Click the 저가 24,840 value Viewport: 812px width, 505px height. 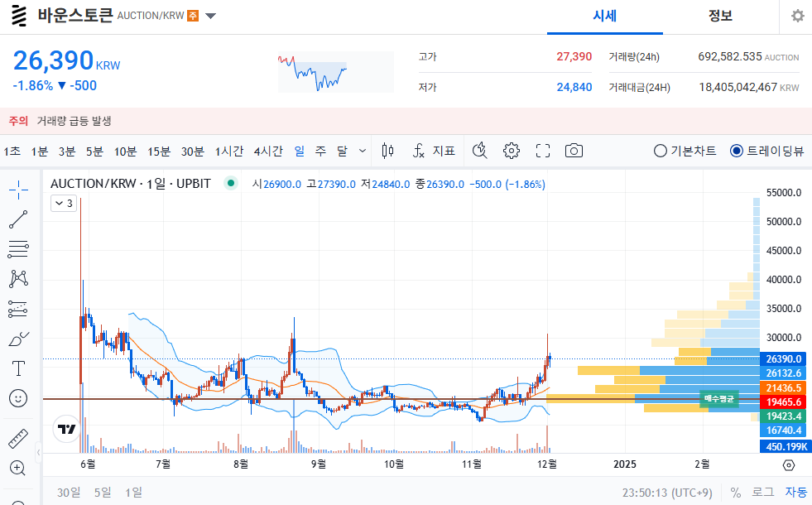(574, 87)
